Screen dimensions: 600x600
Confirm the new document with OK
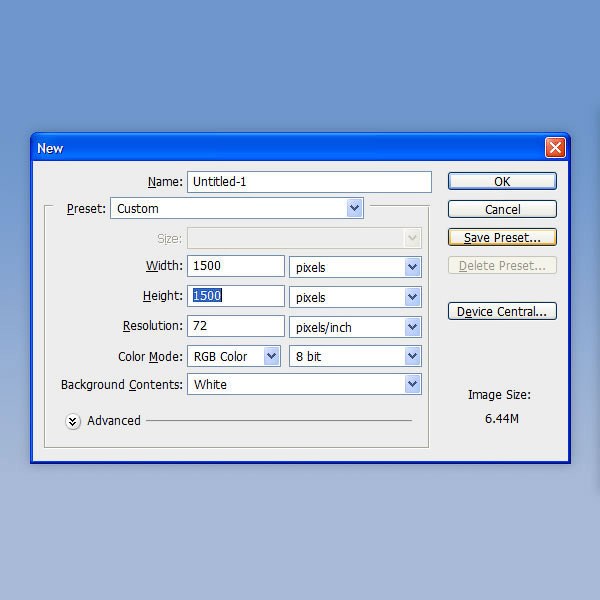[502, 181]
